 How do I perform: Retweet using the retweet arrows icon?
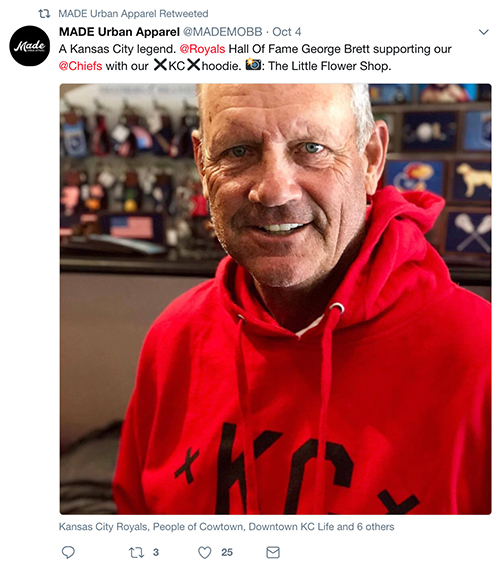point(136,553)
